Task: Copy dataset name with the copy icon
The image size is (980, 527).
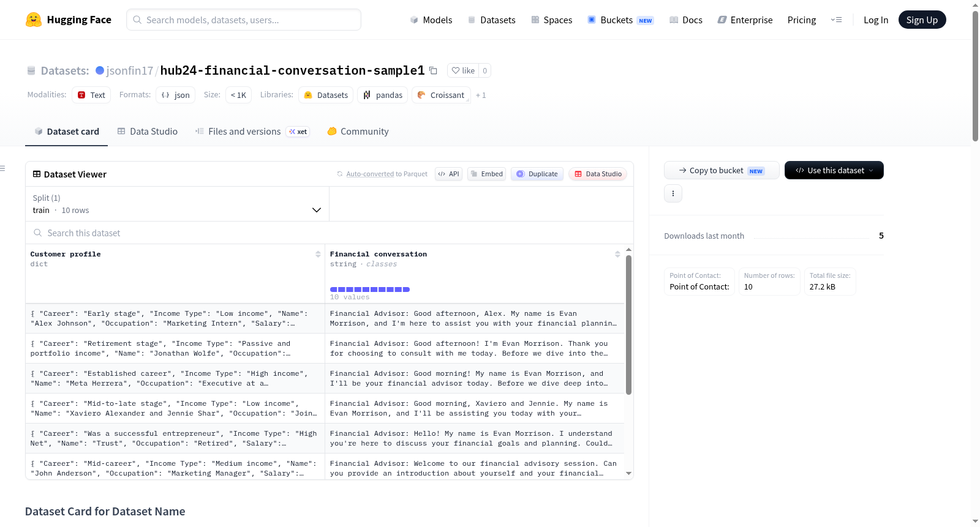Action: tap(433, 70)
